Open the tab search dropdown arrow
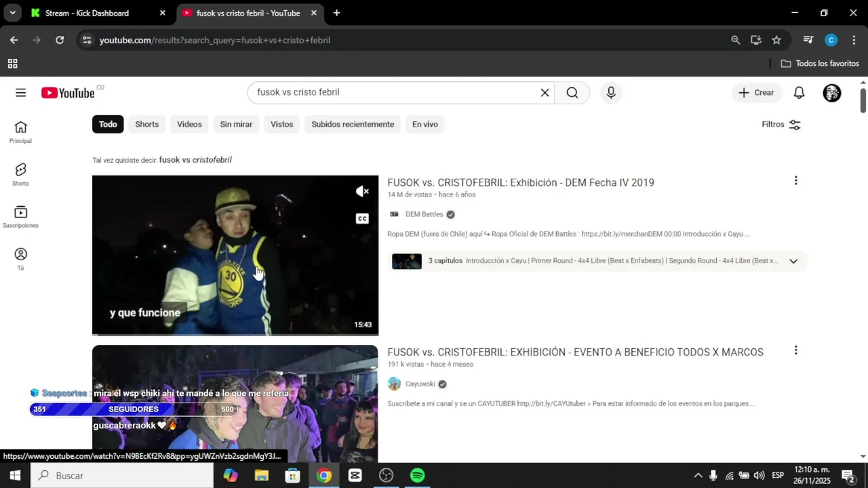 click(12, 13)
